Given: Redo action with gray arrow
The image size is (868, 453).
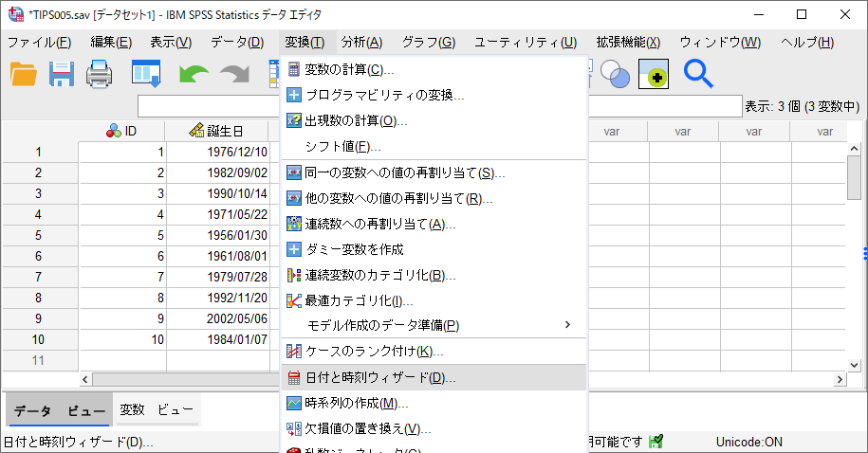Looking at the screenshot, I should (x=234, y=74).
